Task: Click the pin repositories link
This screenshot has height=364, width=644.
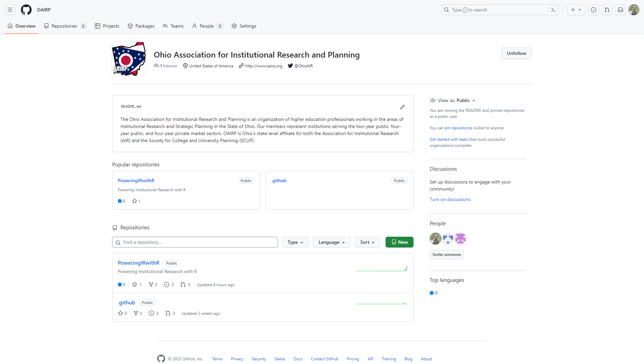Action: [458, 128]
